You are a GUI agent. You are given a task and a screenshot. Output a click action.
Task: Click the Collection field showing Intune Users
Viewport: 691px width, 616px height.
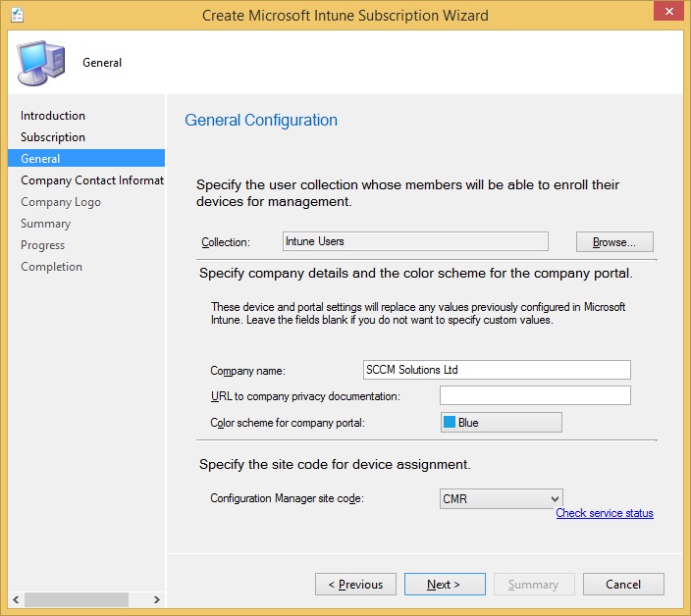click(x=413, y=241)
